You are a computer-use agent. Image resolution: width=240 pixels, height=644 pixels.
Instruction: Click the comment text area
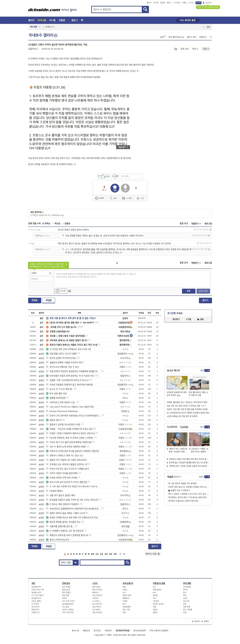pos(132,279)
